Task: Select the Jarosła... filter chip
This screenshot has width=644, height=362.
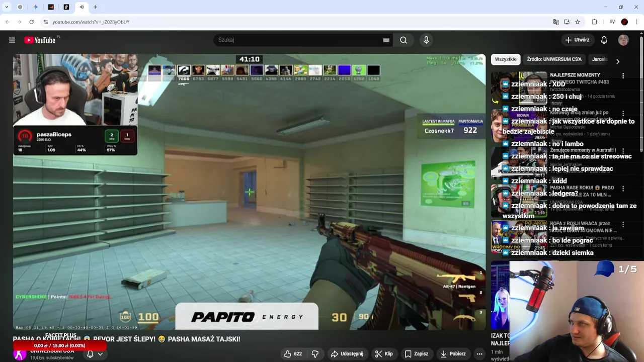Action: [x=599, y=59]
